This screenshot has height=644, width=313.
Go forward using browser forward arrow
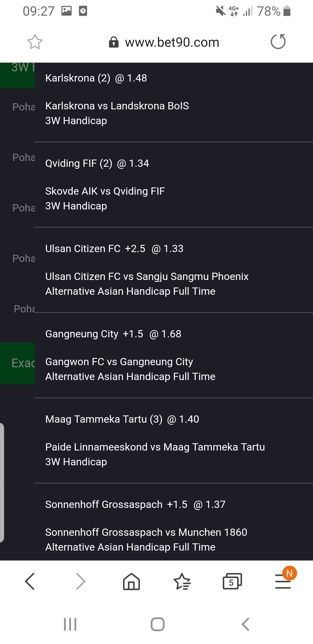coord(81,581)
